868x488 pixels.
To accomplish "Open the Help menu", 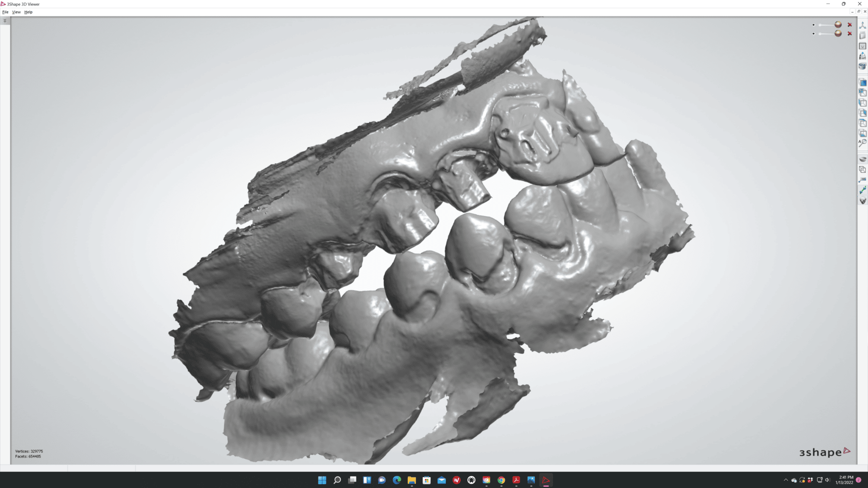I will coord(28,12).
